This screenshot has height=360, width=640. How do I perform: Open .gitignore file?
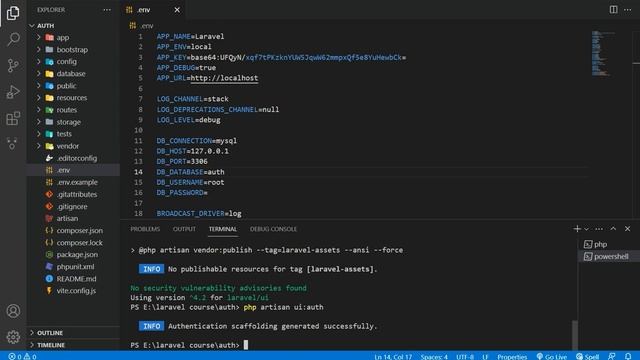point(72,207)
